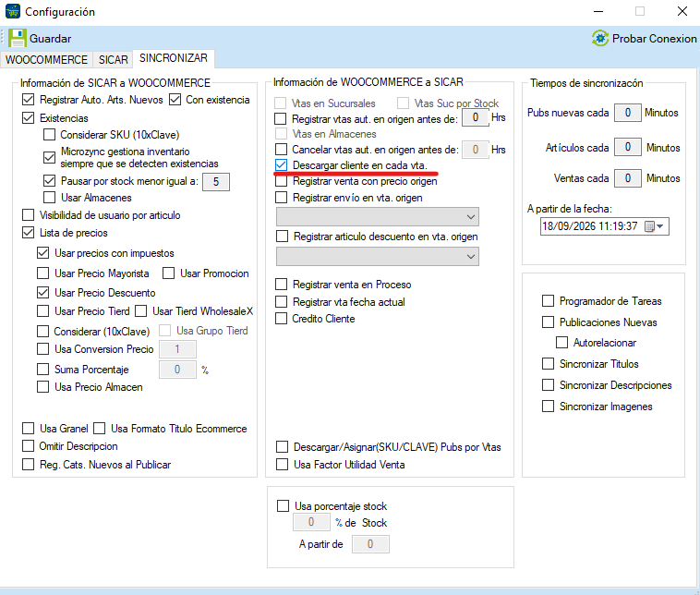Image resolution: width=700 pixels, height=595 pixels.
Task: Enable the Usa Granel checkbox
Action: 28,429
